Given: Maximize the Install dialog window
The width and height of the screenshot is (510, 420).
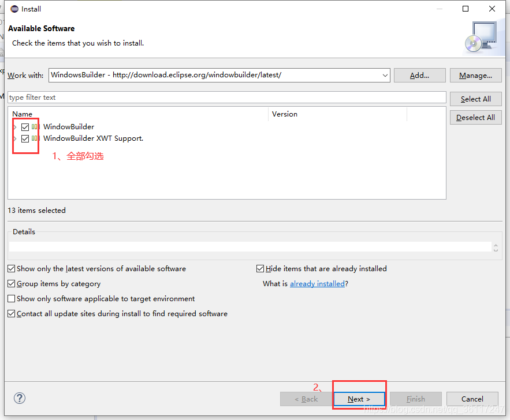Looking at the screenshot, I should coord(466,9).
